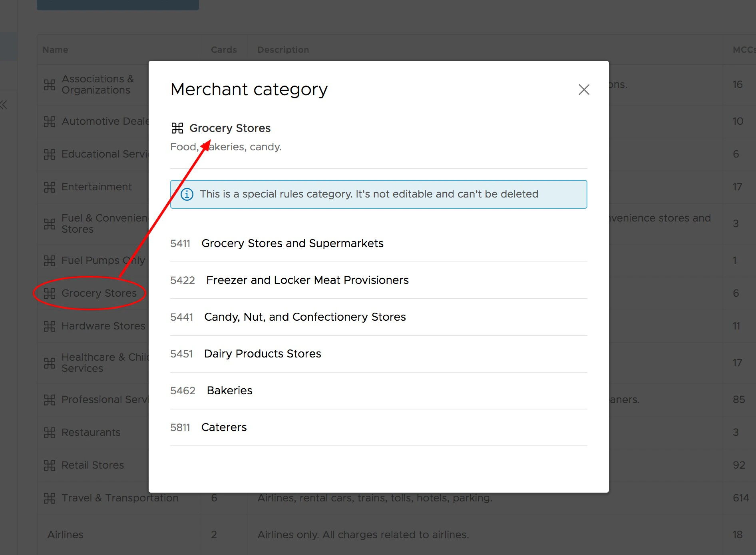Image resolution: width=756 pixels, height=555 pixels.
Task: Open the Fuel Pumps Only category
Action: [x=103, y=261]
